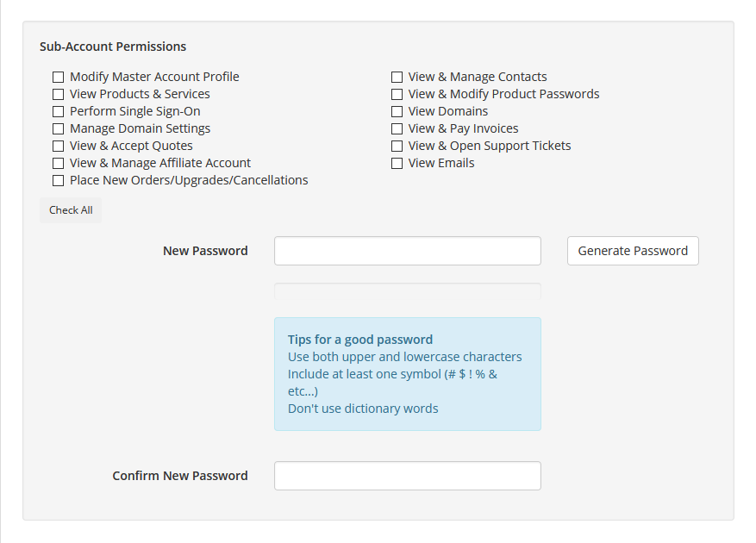
Task: Enable the View & Pay Invoices permission
Action: coord(397,128)
